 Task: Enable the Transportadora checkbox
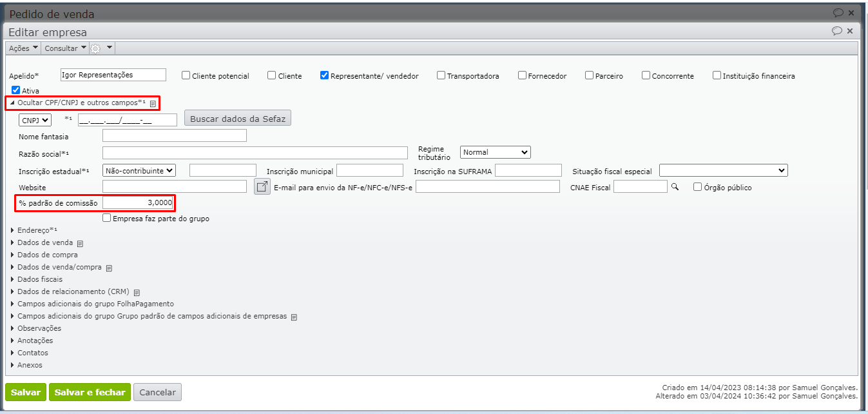point(441,75)
